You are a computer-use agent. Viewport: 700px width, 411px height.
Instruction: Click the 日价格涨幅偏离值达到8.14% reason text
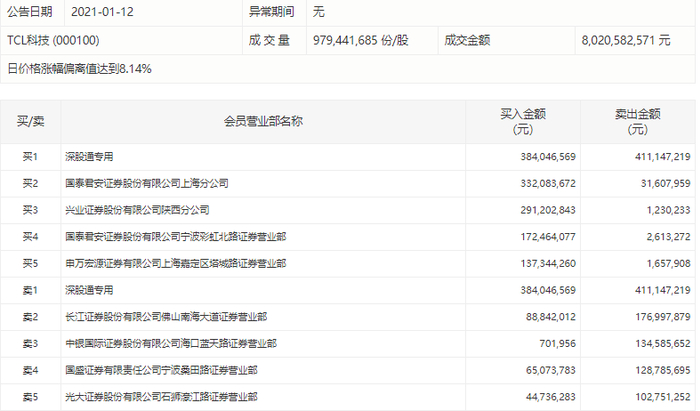(x=79, y=69)
